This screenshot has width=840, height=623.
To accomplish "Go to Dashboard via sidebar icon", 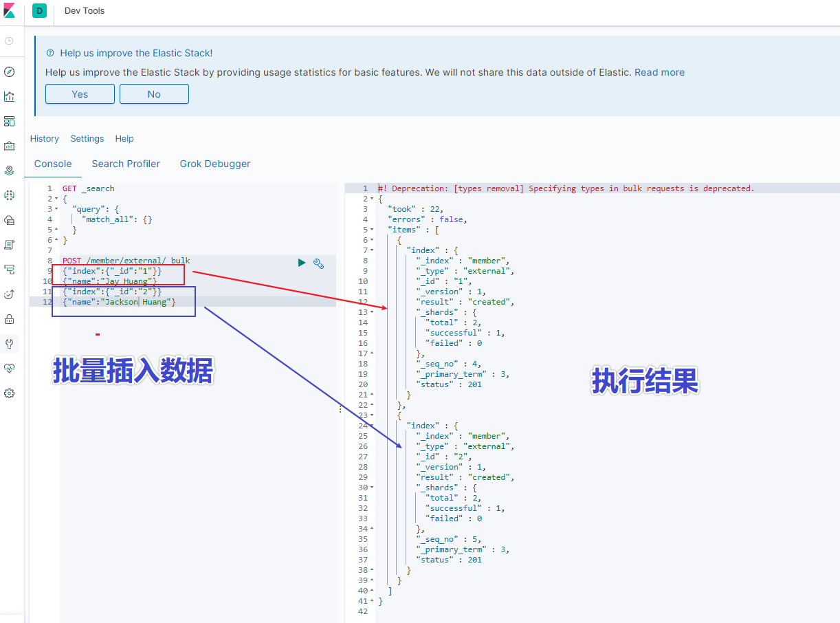I will point(9,121).
